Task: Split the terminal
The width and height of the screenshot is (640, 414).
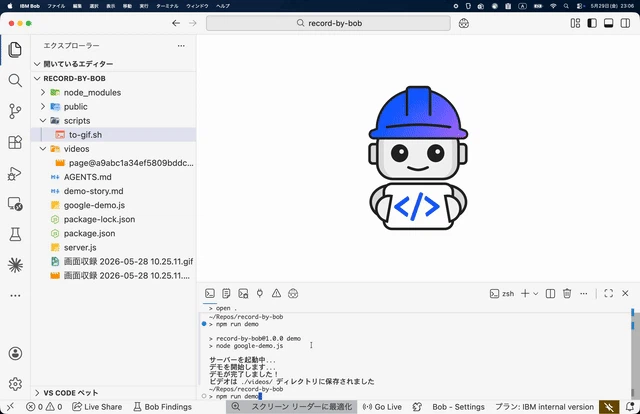Action: pyautogui.click(x=550, y=294)
